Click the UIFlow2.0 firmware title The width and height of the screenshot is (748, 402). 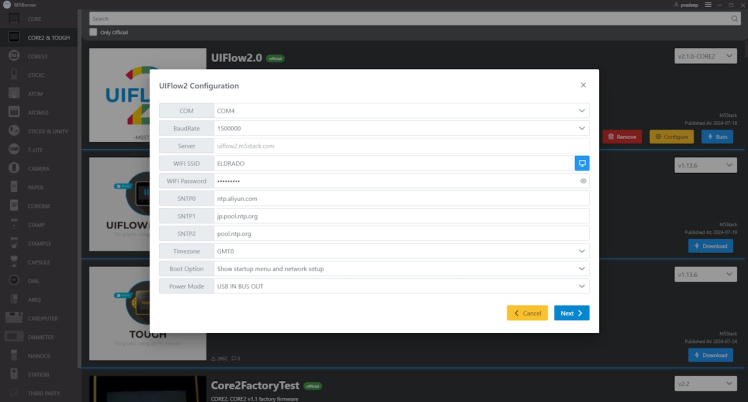tap(236, 58)
